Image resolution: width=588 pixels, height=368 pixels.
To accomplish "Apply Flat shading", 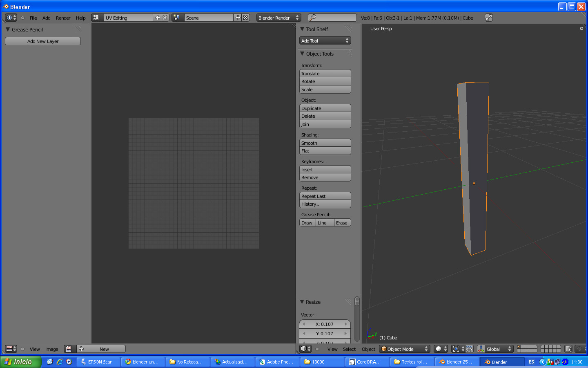I will point(325,151).
